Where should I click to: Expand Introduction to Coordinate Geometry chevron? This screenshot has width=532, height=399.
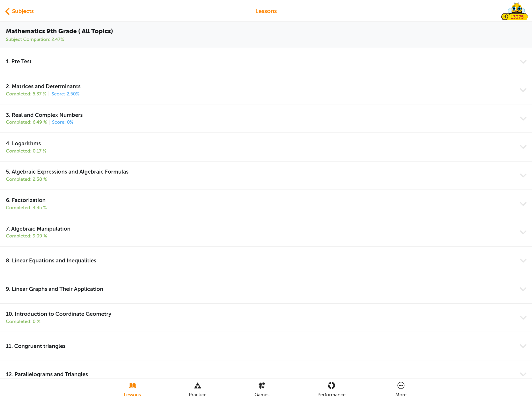point(523,318)
